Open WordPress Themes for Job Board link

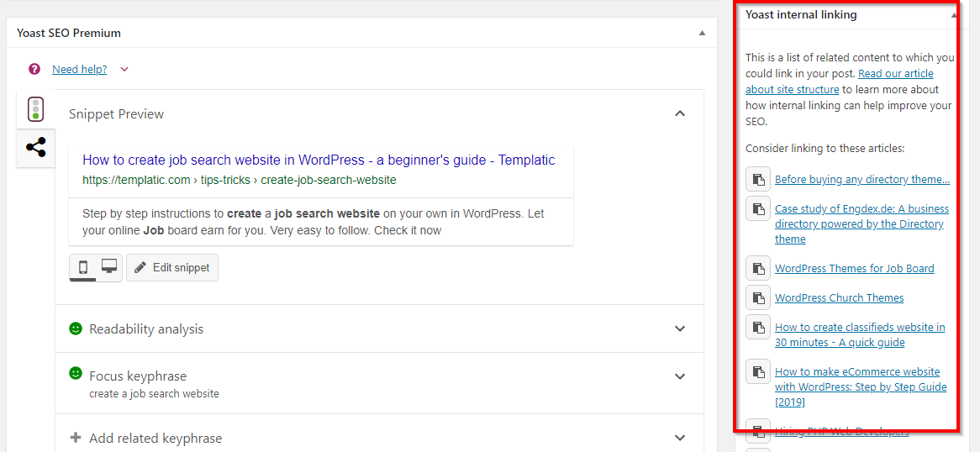tap(855, 268)
